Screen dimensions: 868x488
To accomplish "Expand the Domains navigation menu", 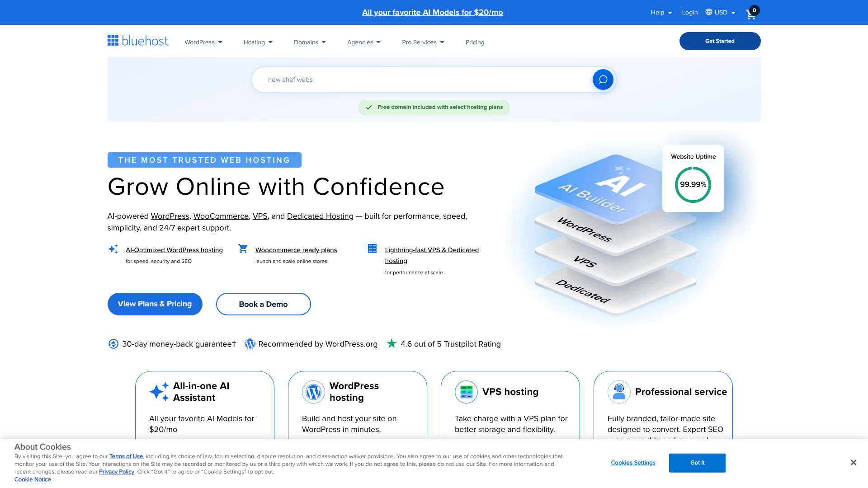I will [310, 42].
